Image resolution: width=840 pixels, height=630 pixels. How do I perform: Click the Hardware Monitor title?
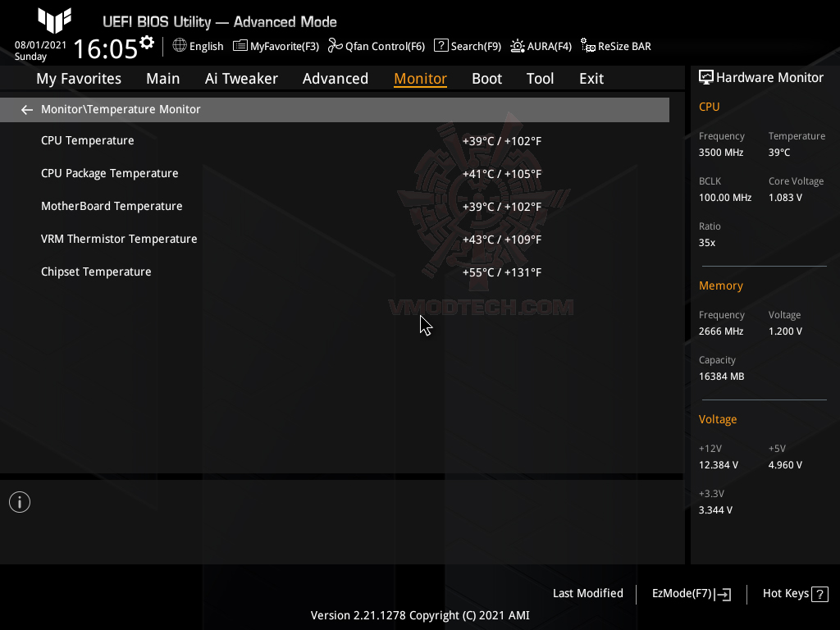click(769, 78)
